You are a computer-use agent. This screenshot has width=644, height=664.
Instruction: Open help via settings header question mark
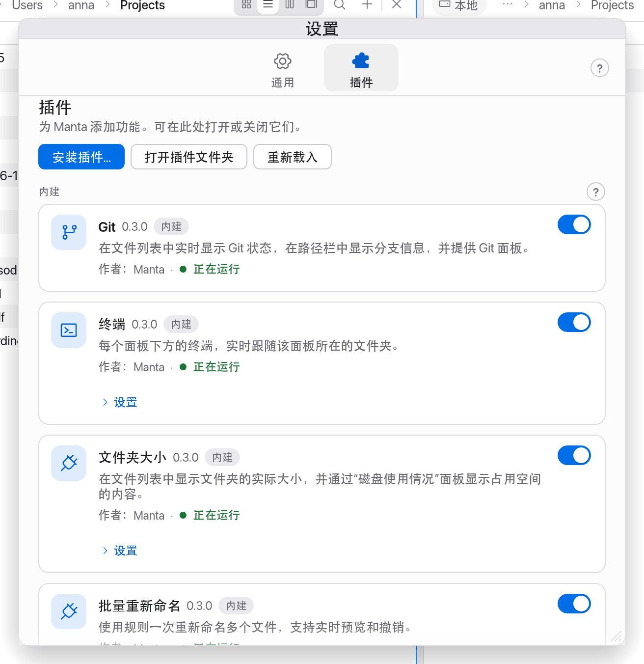tap(600, 68)
